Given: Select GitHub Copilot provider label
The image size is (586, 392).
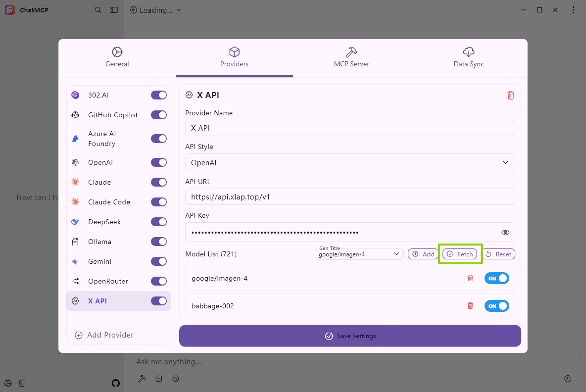Looking at the screenshot, I should 113,115.
